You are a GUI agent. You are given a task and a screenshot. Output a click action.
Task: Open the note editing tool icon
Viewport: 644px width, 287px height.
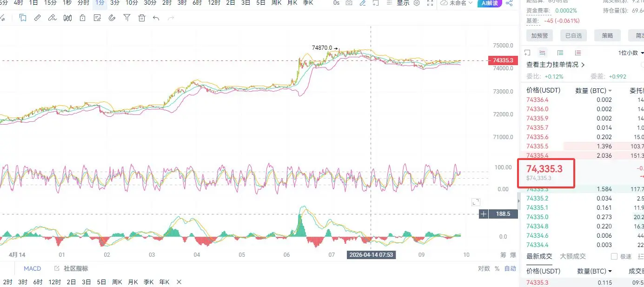tap(97, 18)
